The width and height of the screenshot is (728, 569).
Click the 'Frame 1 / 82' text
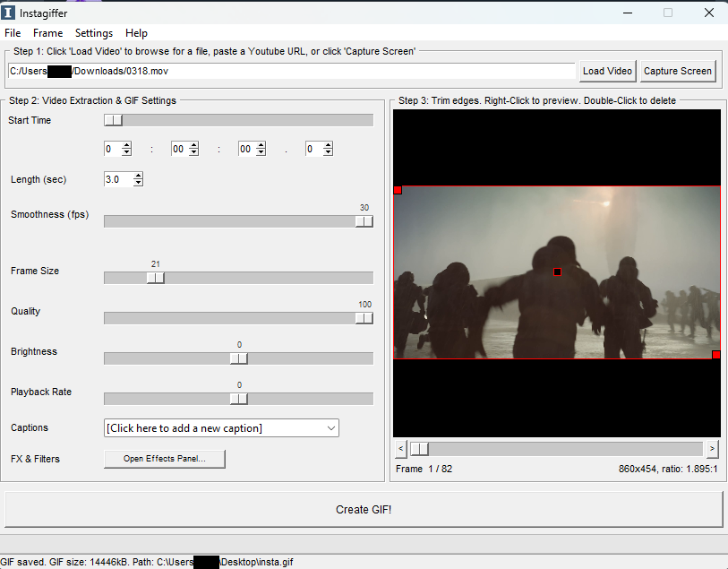424,469
